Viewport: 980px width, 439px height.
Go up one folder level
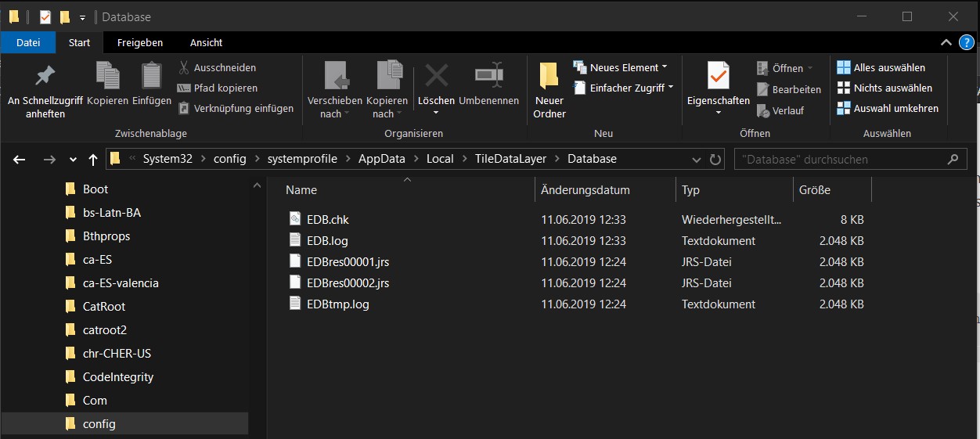click(x=93, y=159)
